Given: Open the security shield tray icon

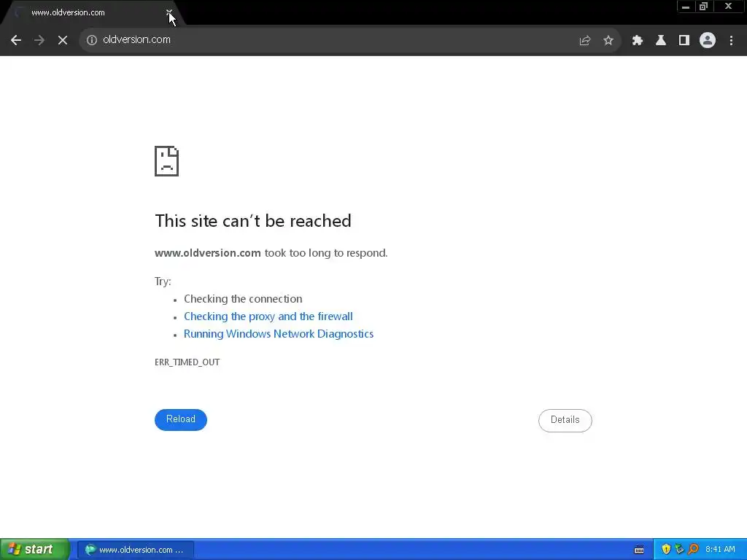Looking at the screenshot, I should tap(666, 550).
